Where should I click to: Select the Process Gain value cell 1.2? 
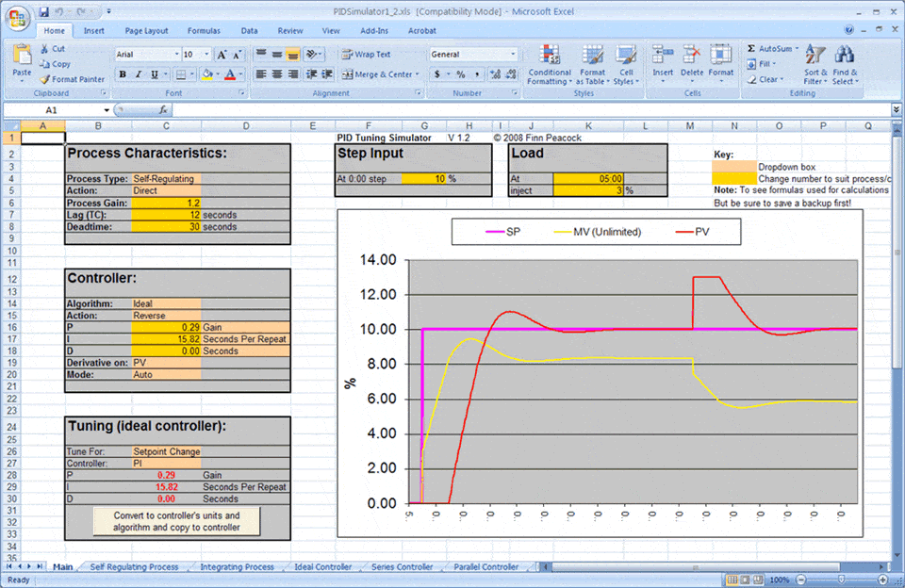pos(166,203)
